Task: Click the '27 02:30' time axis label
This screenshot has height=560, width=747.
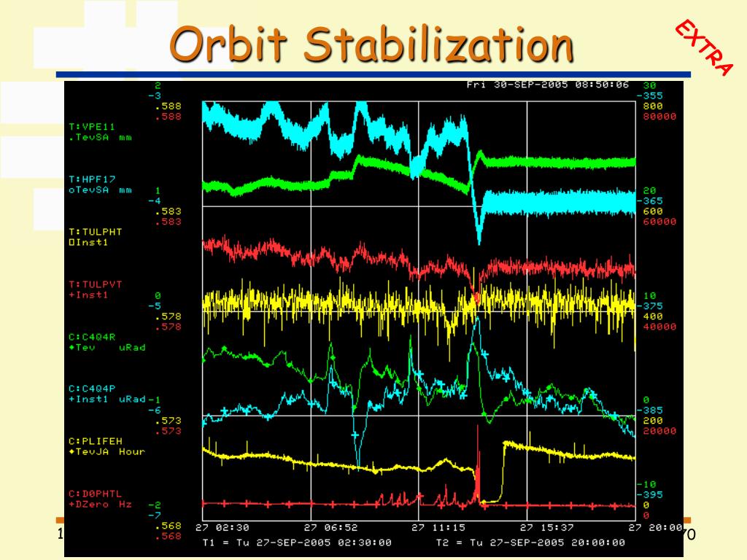Action: pyautogui.click(x=222, y=528)
